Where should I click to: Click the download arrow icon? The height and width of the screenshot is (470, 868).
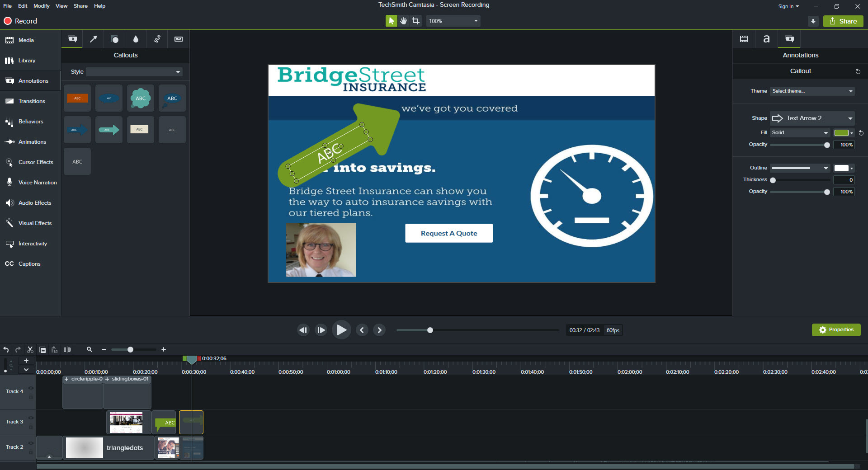pyautogui.click(x=813, y=21)
